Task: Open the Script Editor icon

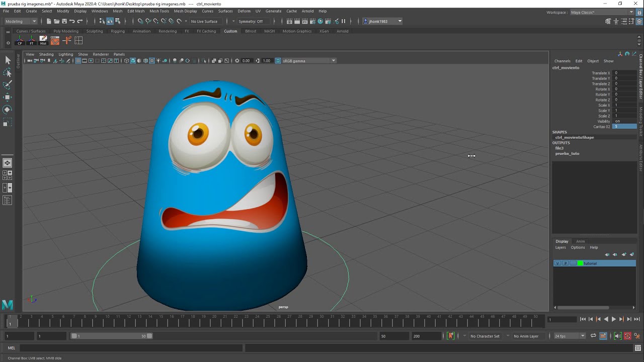Action: click(638, 348)
